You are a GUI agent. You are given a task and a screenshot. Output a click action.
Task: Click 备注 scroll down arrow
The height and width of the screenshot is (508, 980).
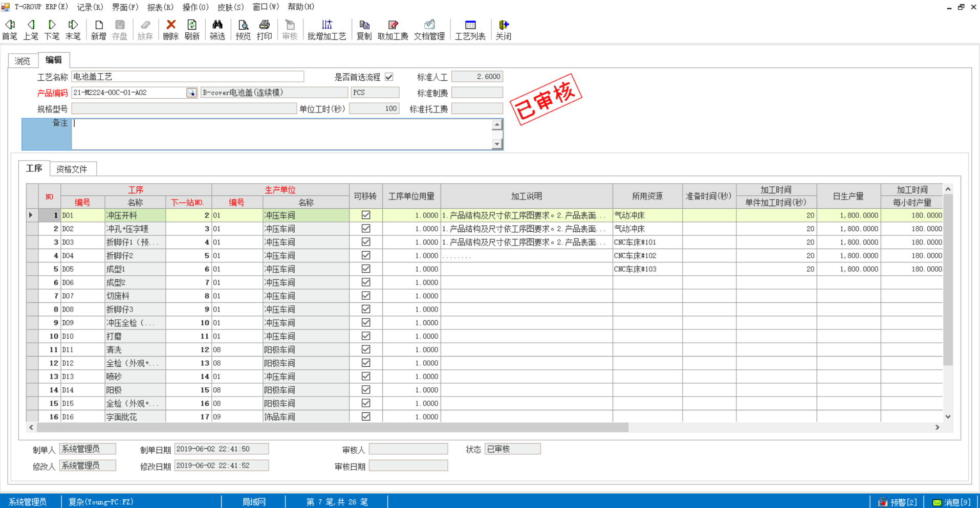497,144
